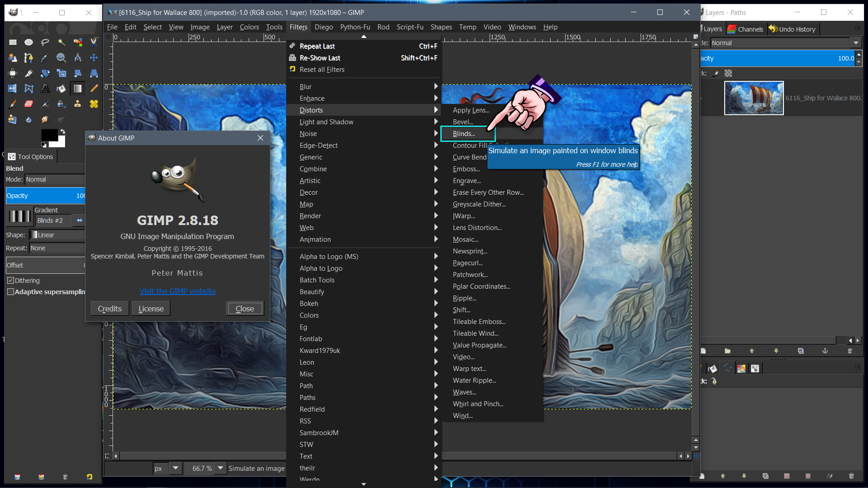Select the Scale tool
This screenshot has width=868, height=488.
tap(61, 73)
